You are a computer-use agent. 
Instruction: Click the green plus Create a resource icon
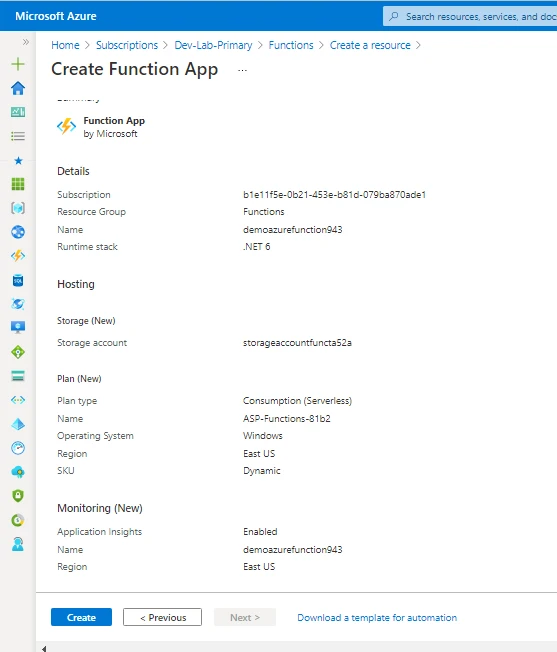18,64
